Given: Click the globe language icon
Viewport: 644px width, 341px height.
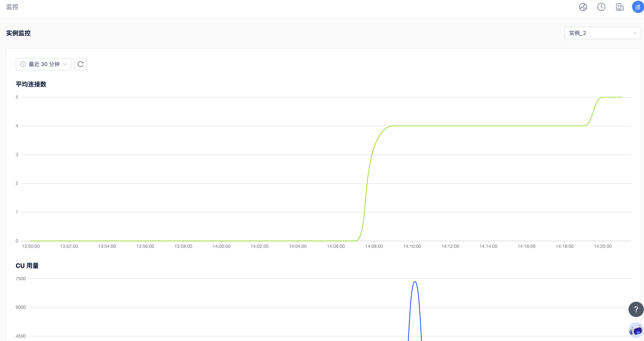Looking at the screenshot, I should point(583,7).
